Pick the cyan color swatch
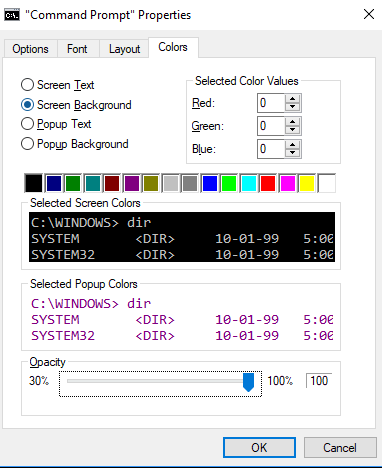 tap(249, 183)
